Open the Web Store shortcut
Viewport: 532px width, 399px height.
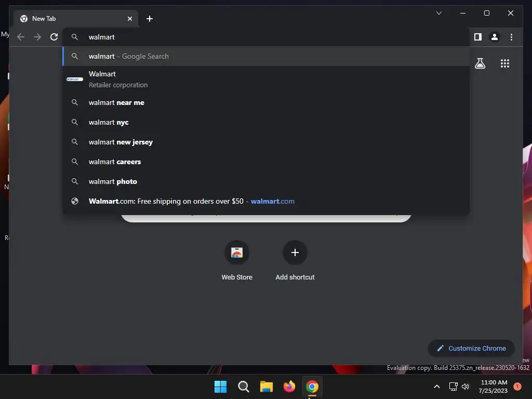pyautogui.click(x=237, y=261)
